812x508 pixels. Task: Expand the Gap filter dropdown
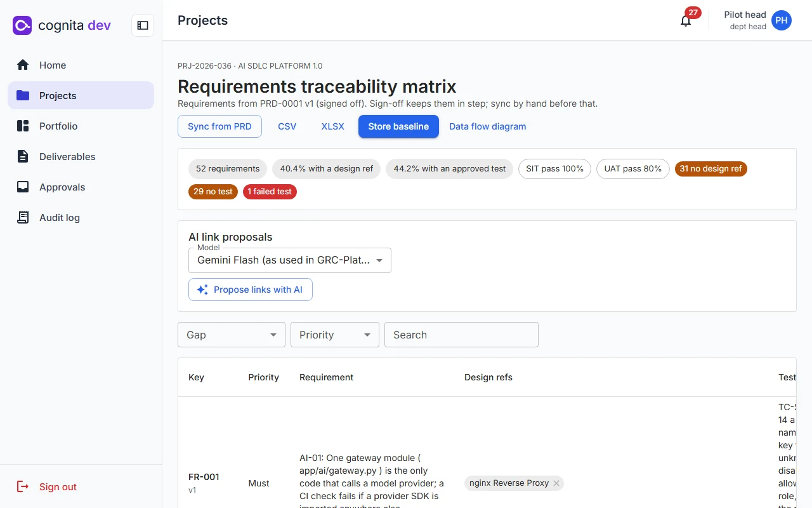(232, 335)
